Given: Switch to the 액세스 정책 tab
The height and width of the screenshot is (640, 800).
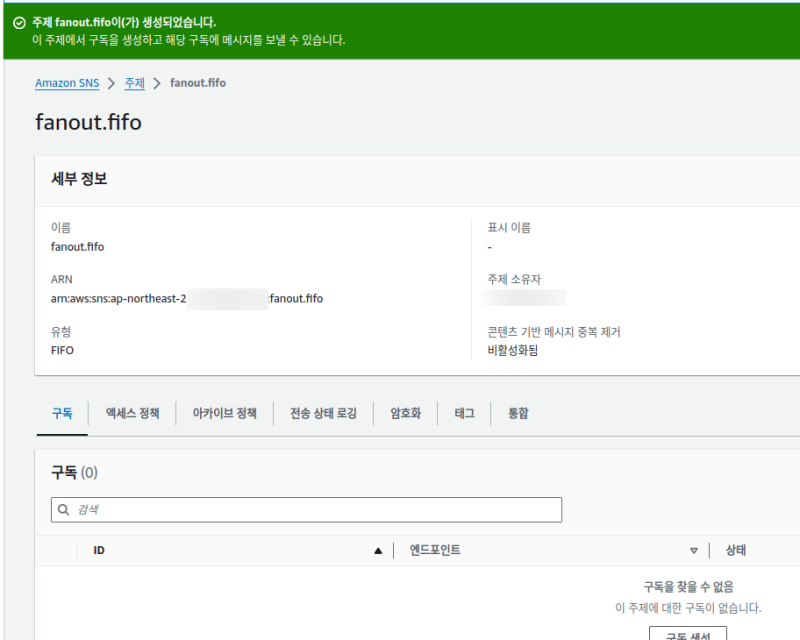Looking at the screenshot, I should pyautogui.click(x=133, y=413).
